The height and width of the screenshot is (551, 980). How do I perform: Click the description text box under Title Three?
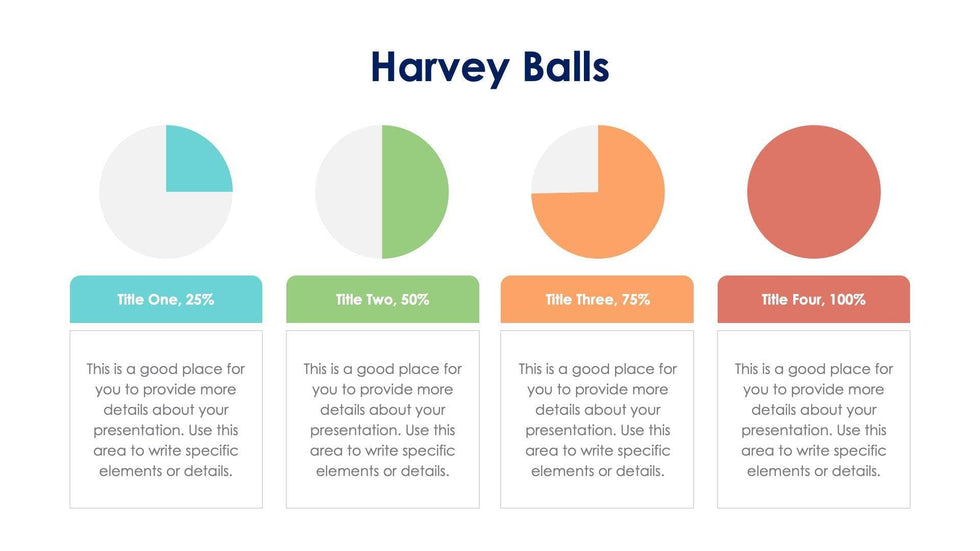(597, 419)
